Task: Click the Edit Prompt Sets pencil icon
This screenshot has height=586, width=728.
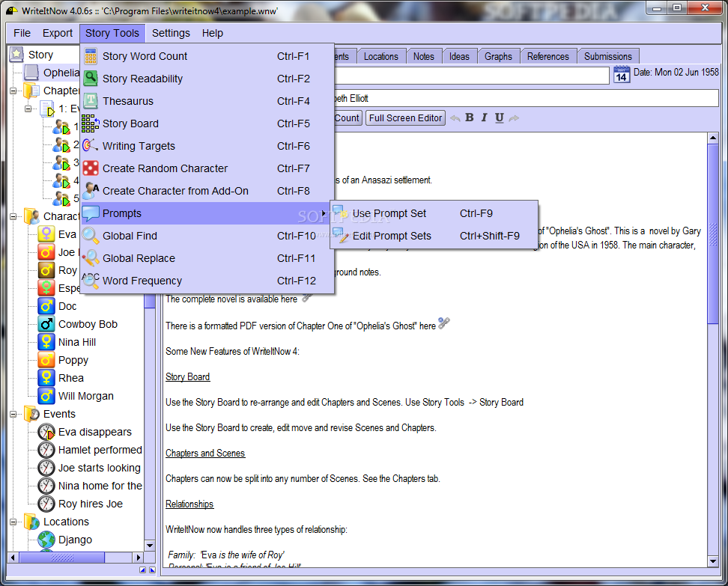Action: 341,236
